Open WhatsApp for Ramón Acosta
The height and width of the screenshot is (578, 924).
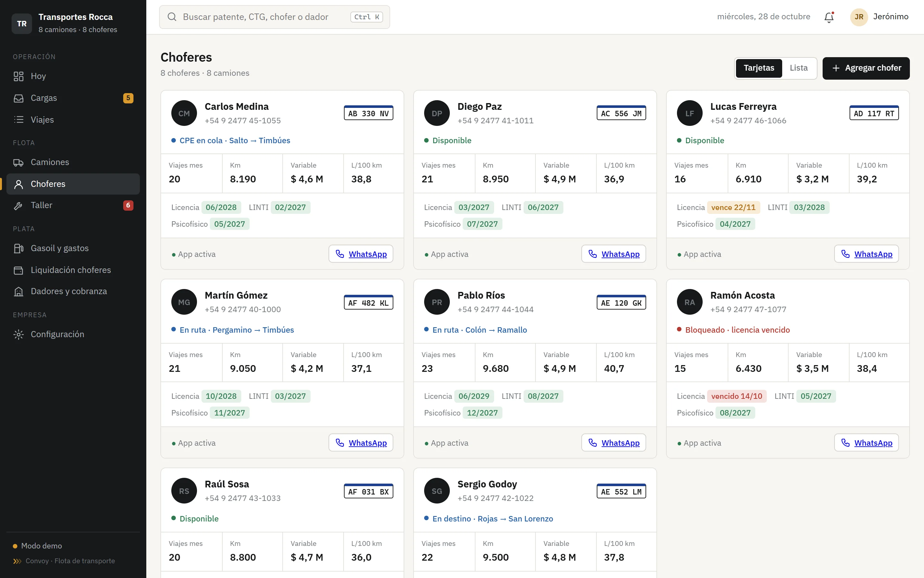866,443
